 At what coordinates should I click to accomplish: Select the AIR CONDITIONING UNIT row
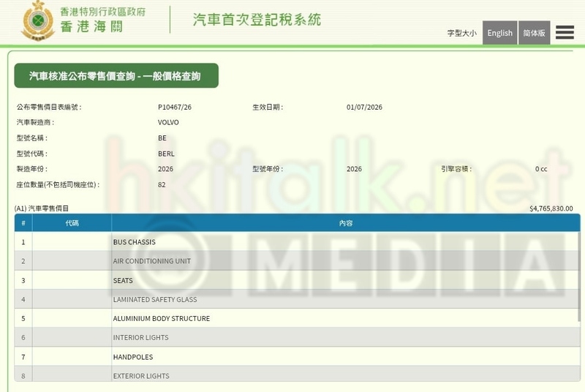point(296,260)
